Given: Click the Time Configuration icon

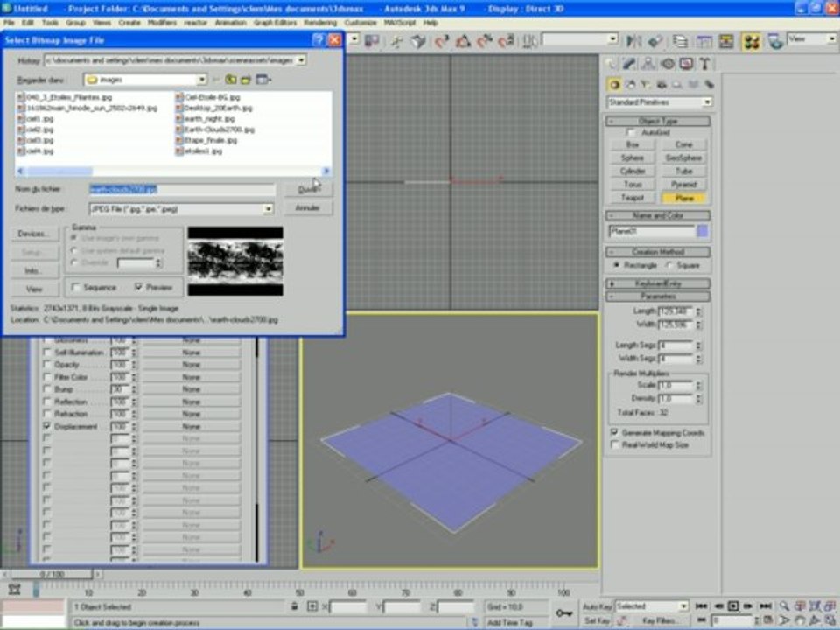Looking at the screenshot, I should coord(767,620).
